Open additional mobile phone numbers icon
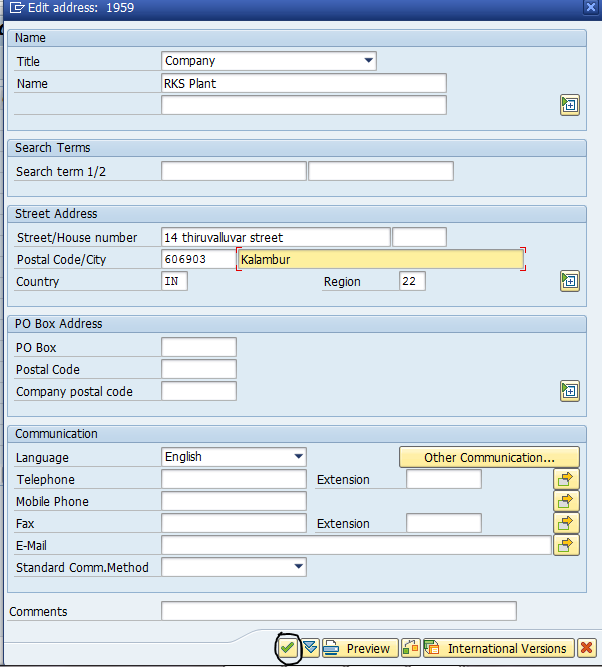This screenshot has width=602, height=667. [x=566, y=502]
